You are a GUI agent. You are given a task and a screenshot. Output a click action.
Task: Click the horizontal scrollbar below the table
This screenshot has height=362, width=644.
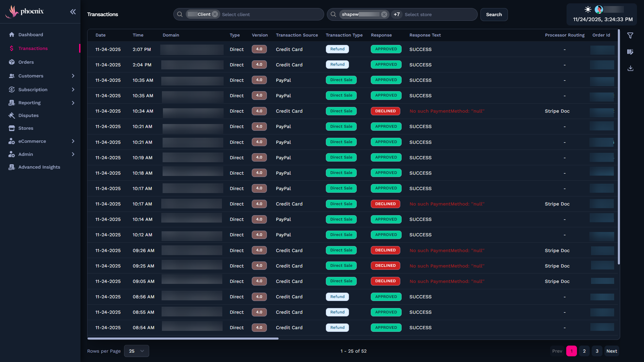183,339
